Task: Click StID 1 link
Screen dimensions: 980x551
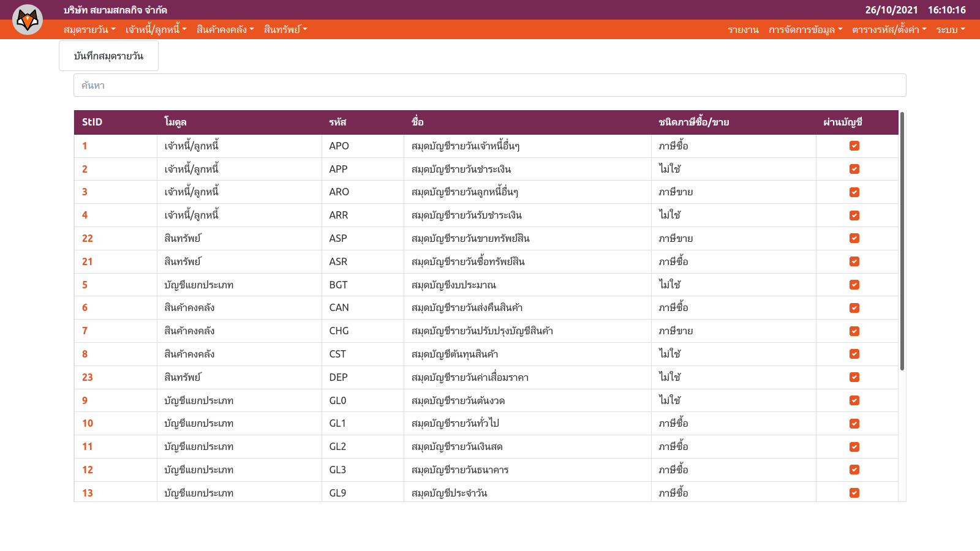Action: coord(85,146)
